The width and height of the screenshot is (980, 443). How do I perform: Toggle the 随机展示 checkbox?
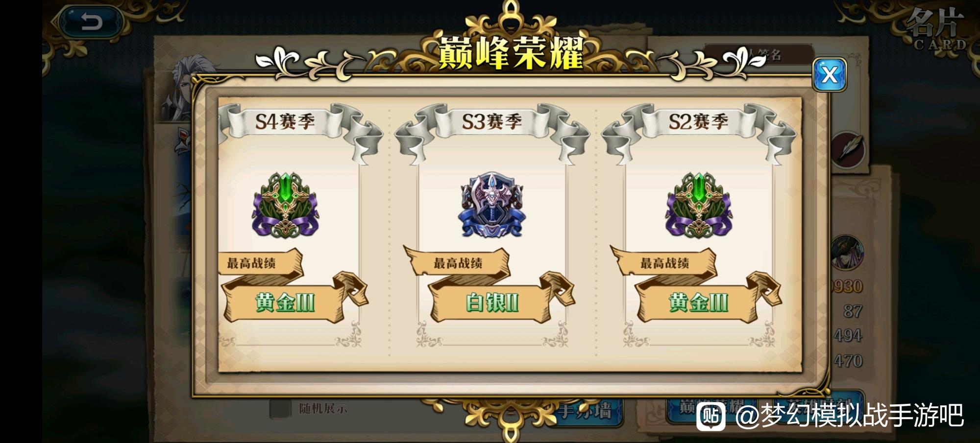280,409
